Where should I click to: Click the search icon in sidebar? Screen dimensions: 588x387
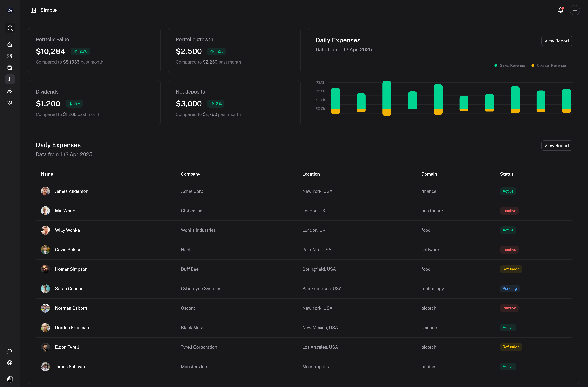pos(10,28)
